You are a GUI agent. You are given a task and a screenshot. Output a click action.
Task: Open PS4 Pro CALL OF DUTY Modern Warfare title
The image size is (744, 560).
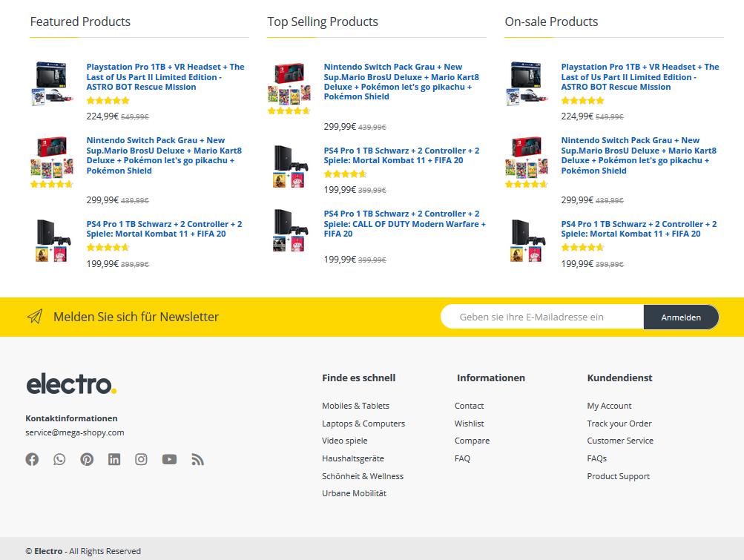pos(405,223)
